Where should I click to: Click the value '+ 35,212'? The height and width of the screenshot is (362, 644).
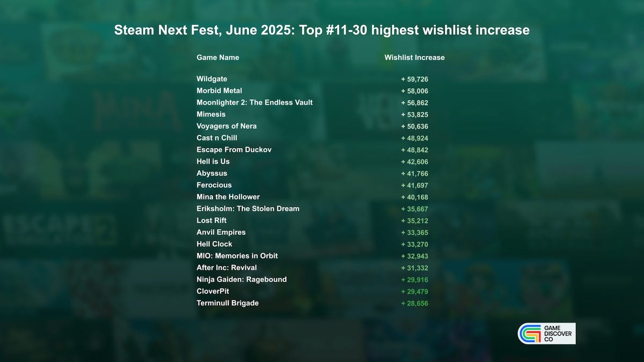tap(414, 221)
